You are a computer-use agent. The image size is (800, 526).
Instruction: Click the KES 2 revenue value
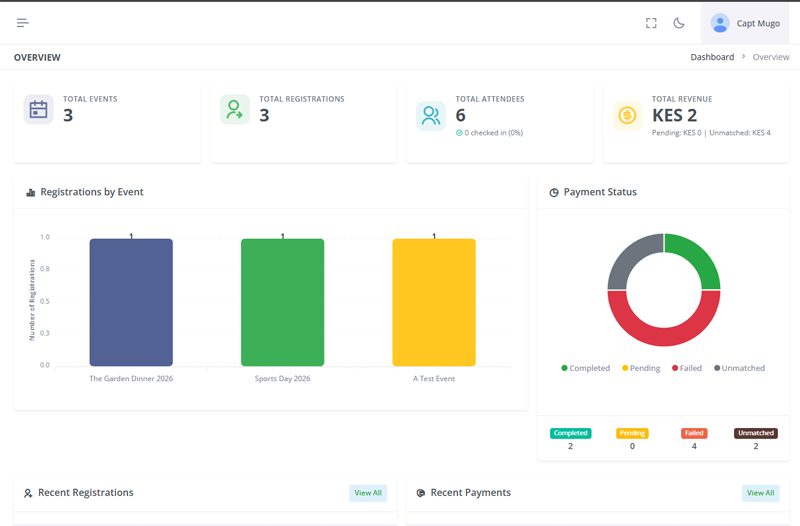[x=674, y=115]
